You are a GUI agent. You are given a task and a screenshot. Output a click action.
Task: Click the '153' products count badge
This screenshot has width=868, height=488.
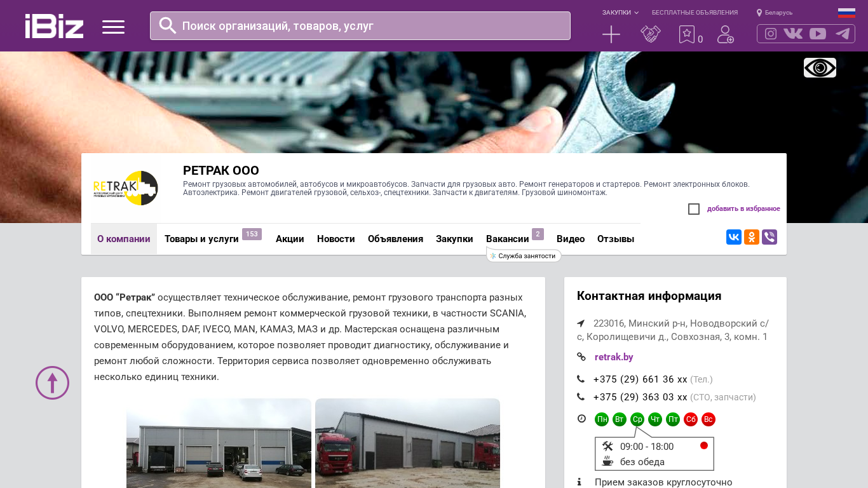[252, 234]
